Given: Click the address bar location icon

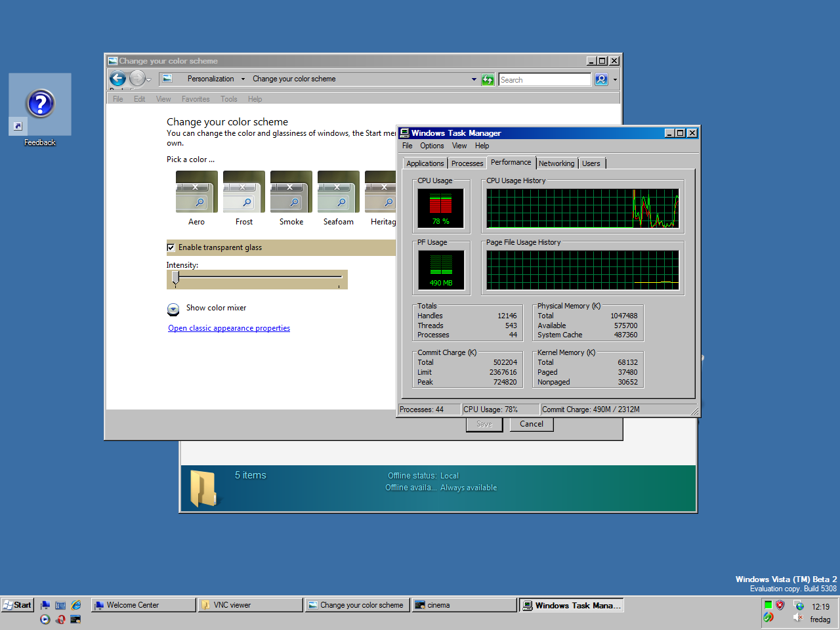Looking at the screenshot, I should tap(167, 78).
